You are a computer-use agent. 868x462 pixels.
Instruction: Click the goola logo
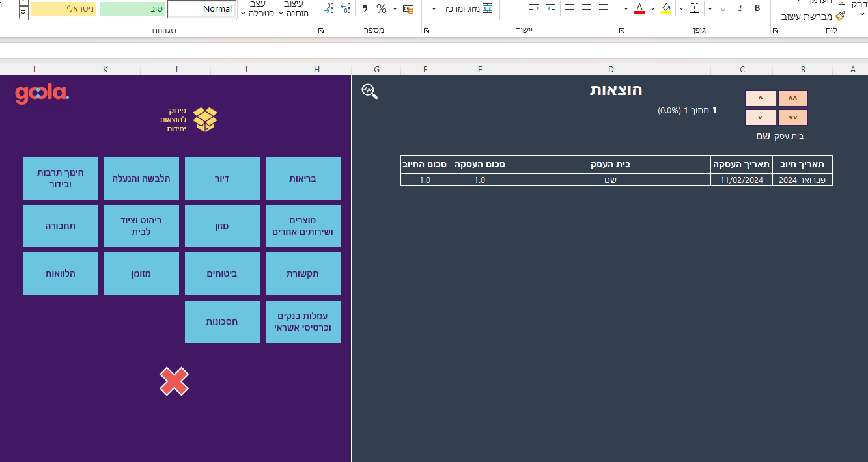42,94
